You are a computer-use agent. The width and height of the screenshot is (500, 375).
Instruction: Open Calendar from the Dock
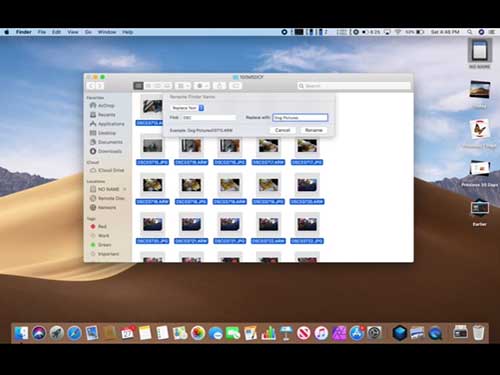(127, 333)
